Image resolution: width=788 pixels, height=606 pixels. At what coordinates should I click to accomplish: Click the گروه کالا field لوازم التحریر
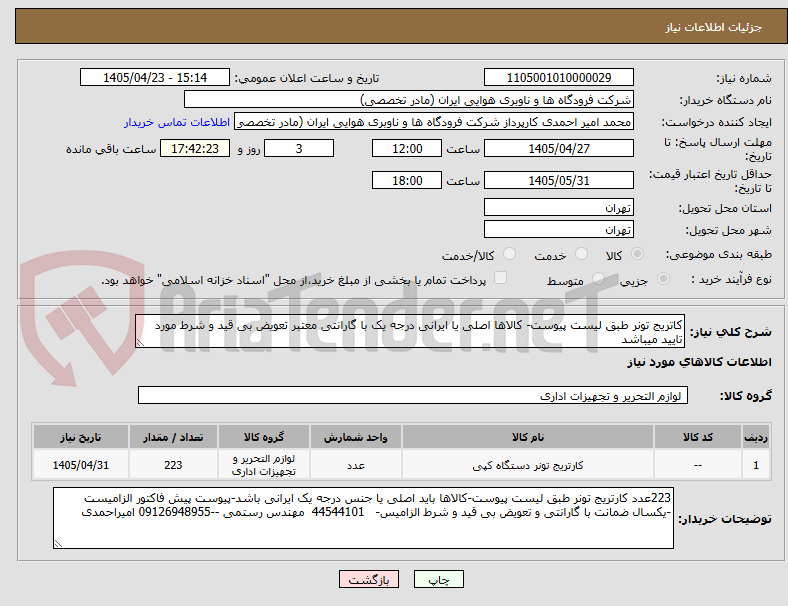coord(413,395)
